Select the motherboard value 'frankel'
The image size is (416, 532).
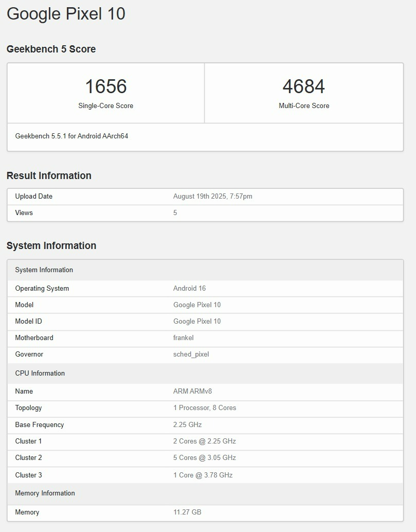(x=184, y=338)
